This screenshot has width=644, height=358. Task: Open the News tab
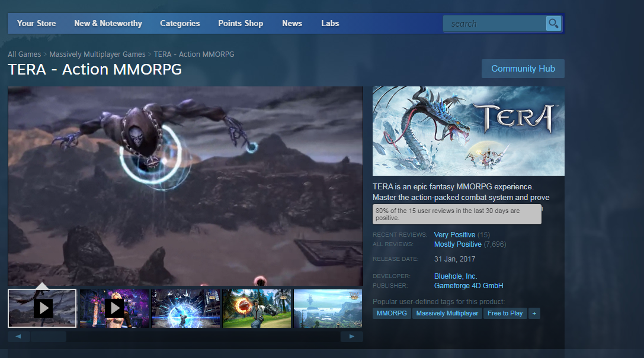(292, 24)
